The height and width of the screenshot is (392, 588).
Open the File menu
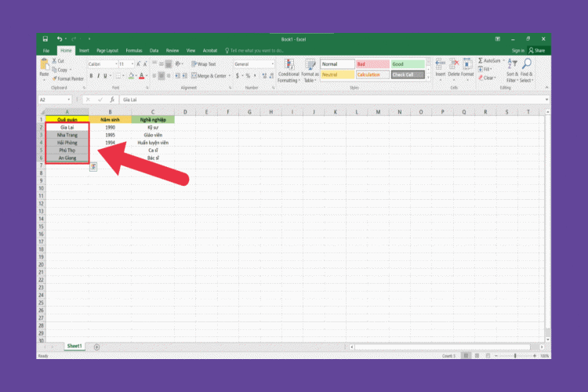pos(46,51)
